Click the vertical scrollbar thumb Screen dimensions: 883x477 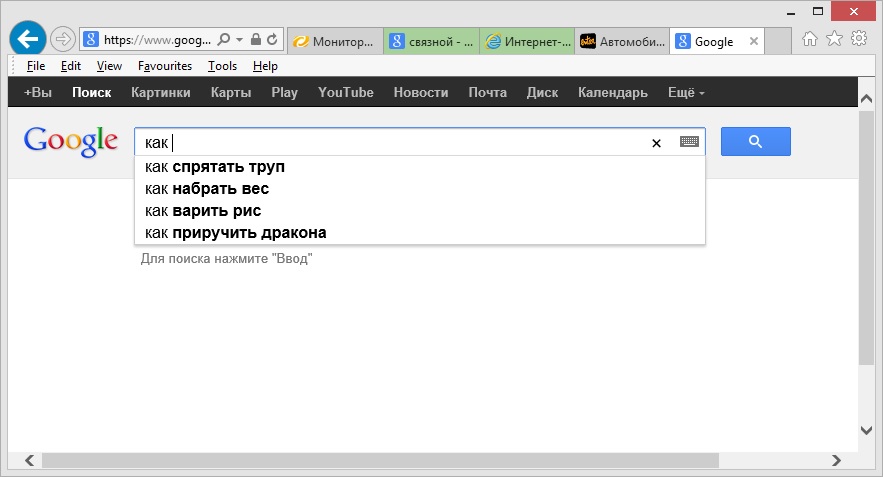click(867, 238)
